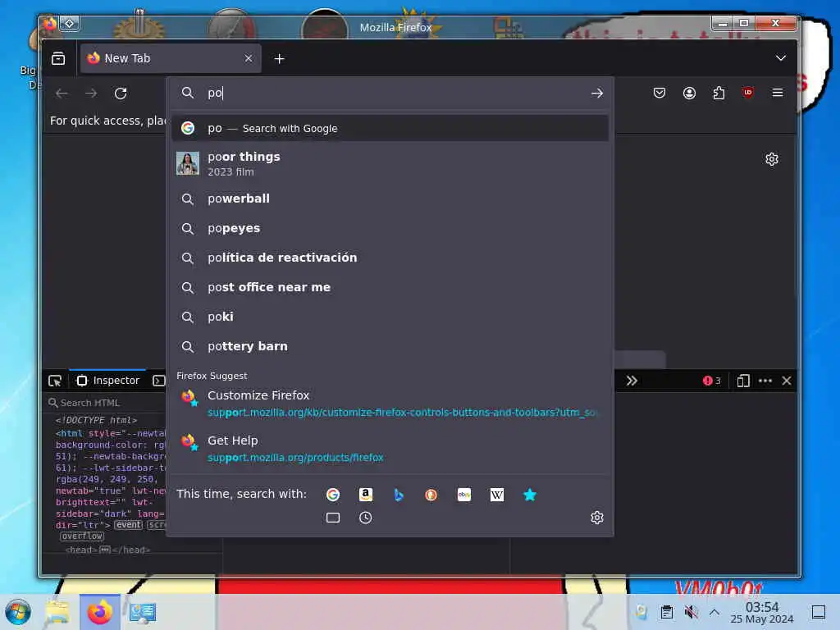The height and width of the screenshot is (630, 840).
Task: Go back one page
Action: [62, 94]
